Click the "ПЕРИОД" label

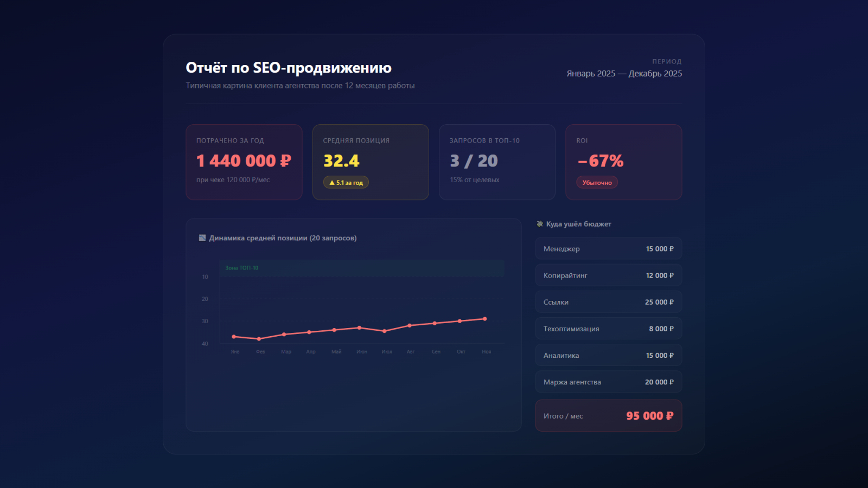tap(667, 62)
